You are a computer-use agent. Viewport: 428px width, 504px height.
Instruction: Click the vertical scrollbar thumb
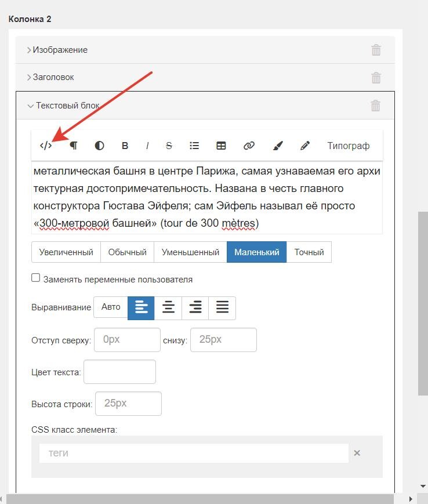423,303
